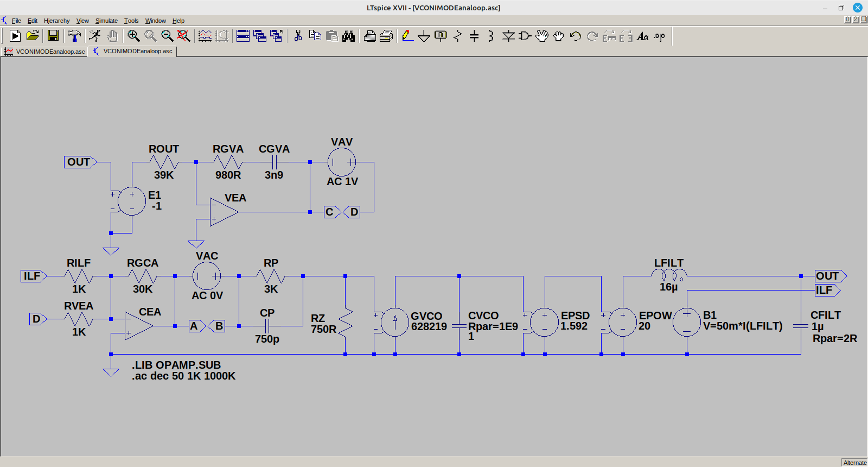
Task: Select the Drag closed-hand tool
Action: click(x=559, y=36)
